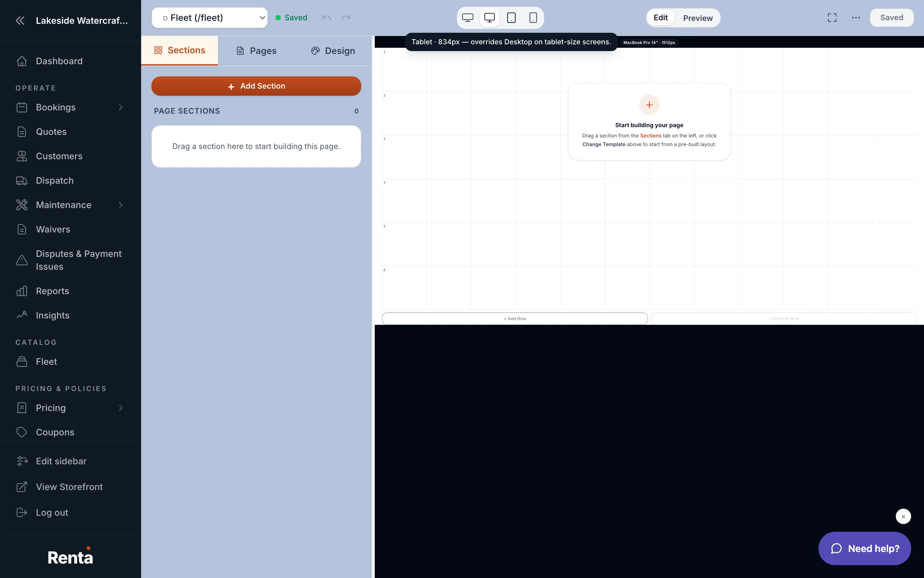Go to Customers page
924x578 pixels.
coord(59,156)
